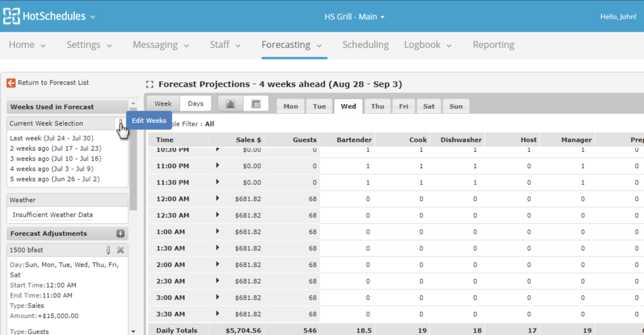Go to Scheduling

365,45
